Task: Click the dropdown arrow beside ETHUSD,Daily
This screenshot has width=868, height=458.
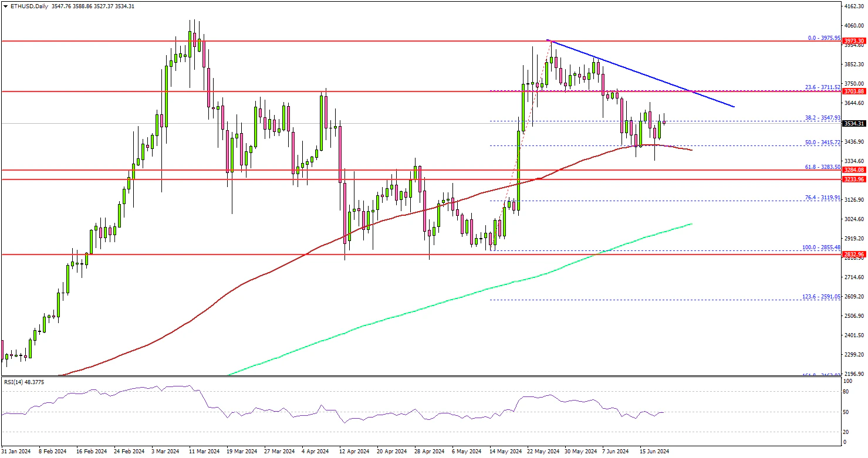Action: point(4,6)
